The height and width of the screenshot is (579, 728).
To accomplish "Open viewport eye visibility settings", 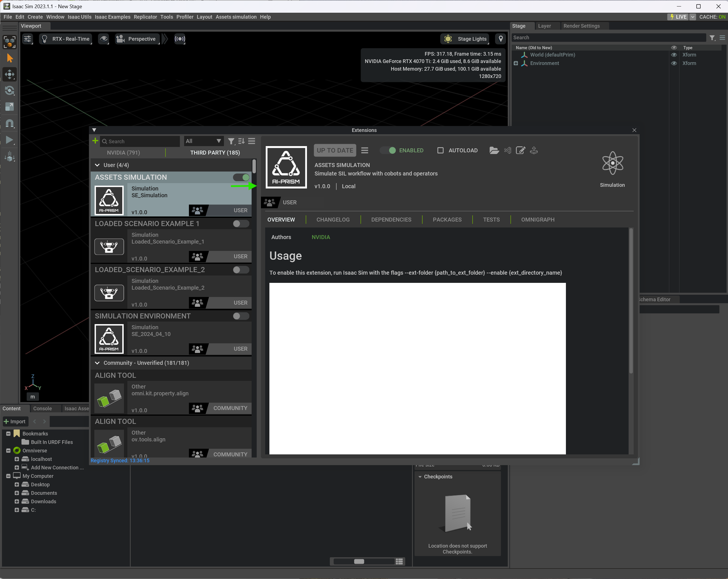I will click(104, 39).
